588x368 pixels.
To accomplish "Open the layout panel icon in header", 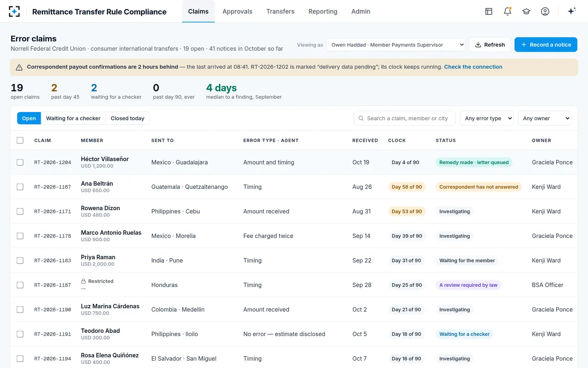I will pyautogui.click(x=489, y=11).
